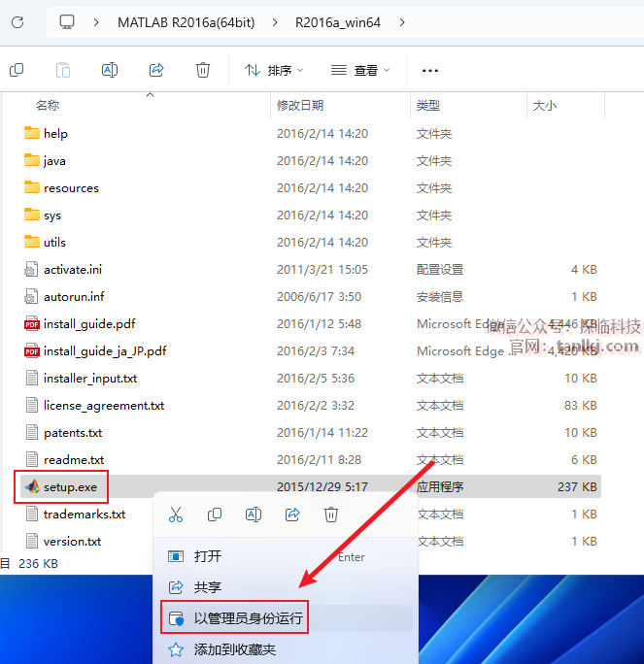Choose 打开 from the context menu
Viewport: 644px width, 664px height.
(207, 556)
